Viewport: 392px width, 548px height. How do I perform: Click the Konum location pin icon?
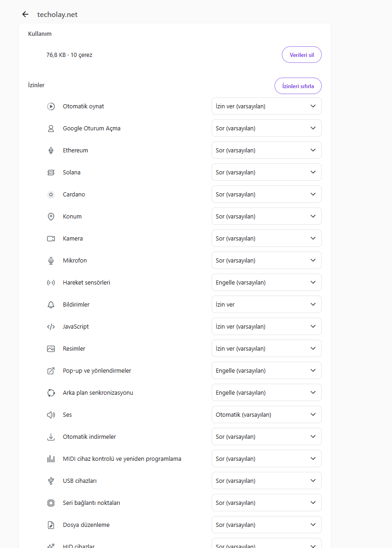(x=51, y=216)
